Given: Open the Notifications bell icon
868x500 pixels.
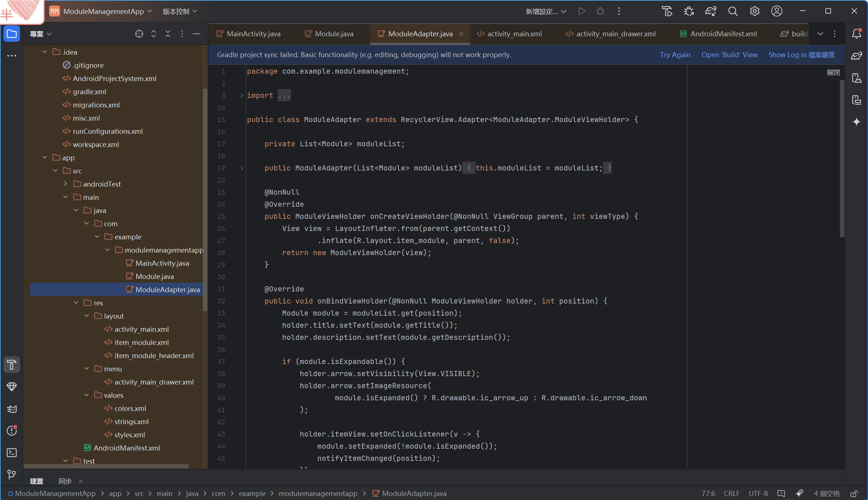Looking at the screenshot, I should pyautogui.click(x=857, y=34).
